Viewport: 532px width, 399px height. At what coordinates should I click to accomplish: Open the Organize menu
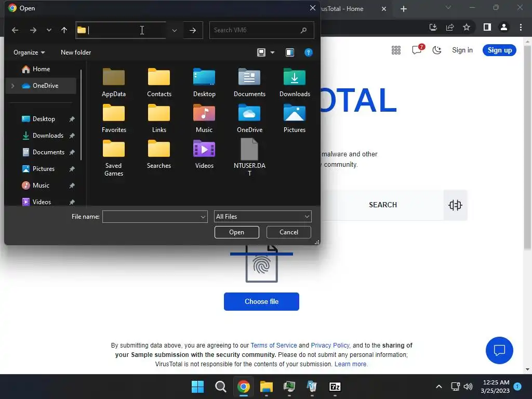point(29,52)
